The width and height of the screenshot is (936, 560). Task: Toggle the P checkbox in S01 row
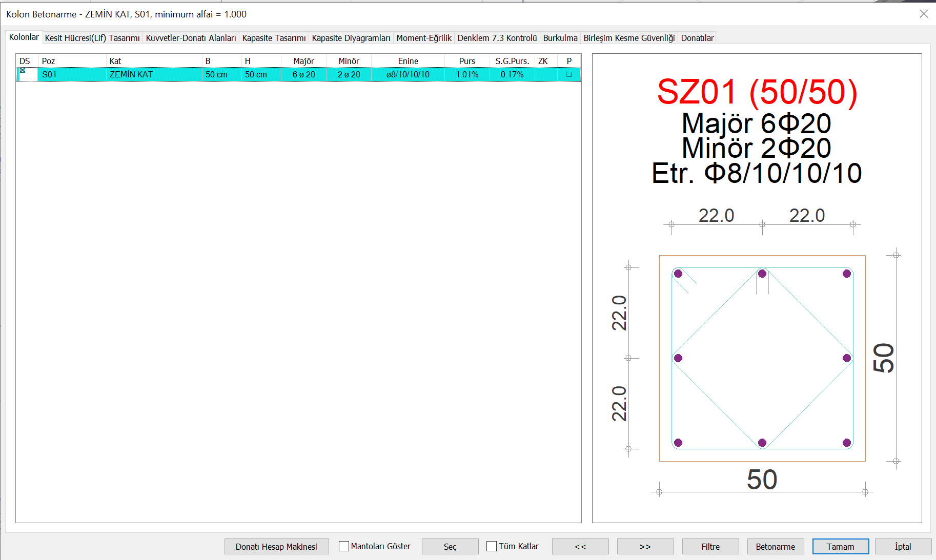[x=568, y=74]
